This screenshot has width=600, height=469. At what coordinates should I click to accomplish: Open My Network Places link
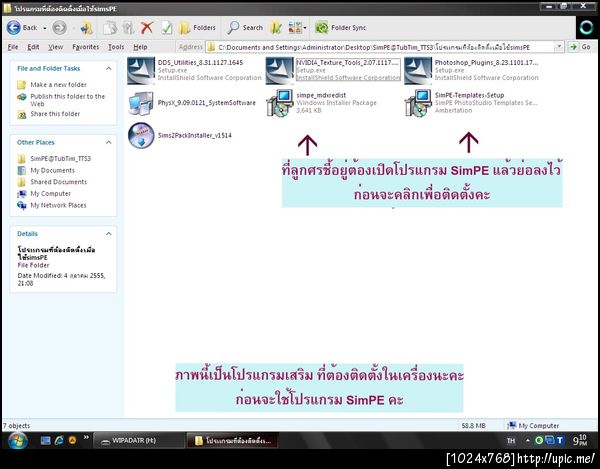[x=58, y=205]
